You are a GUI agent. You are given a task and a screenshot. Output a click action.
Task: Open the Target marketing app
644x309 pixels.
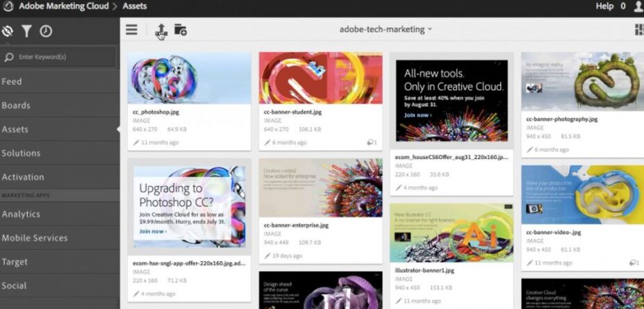coord(15,262)
